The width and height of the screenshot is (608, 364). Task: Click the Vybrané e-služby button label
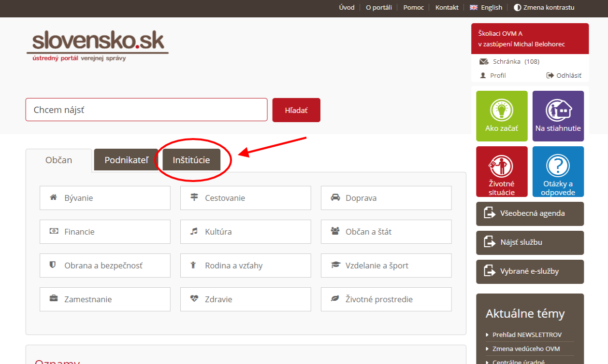pyautogui.click(x=530, y=271)
